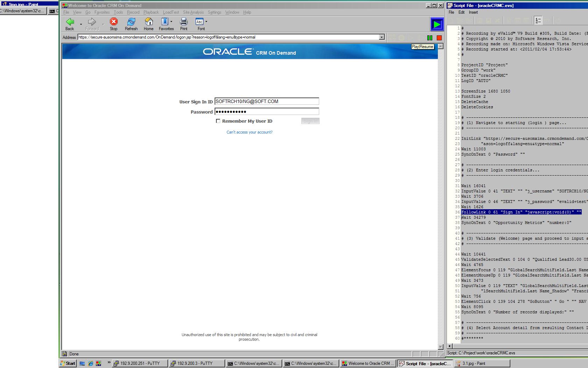Click script line Wait 34279
Viewport: 588px width, 368px height.
pyautogui.click(x=474, y=217)
